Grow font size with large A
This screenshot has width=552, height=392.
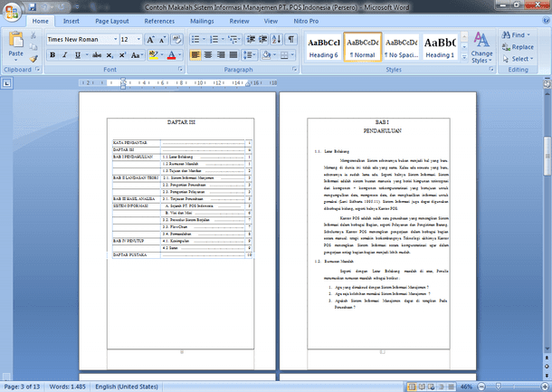150,40
